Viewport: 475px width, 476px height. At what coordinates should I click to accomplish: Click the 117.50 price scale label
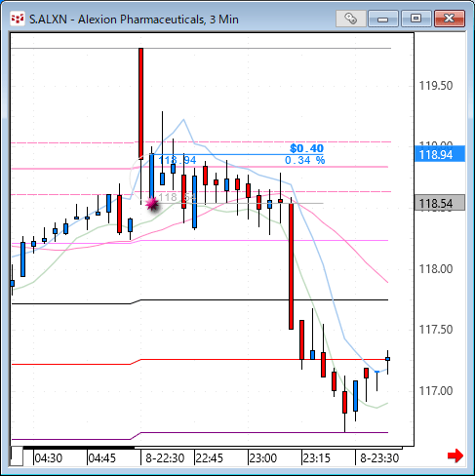click(x=436, y=330)
